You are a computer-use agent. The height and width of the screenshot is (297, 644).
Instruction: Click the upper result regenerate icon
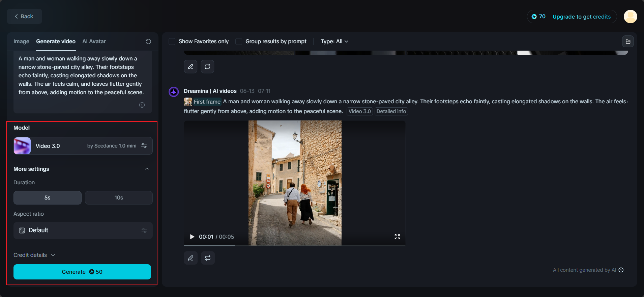[207, 66]
